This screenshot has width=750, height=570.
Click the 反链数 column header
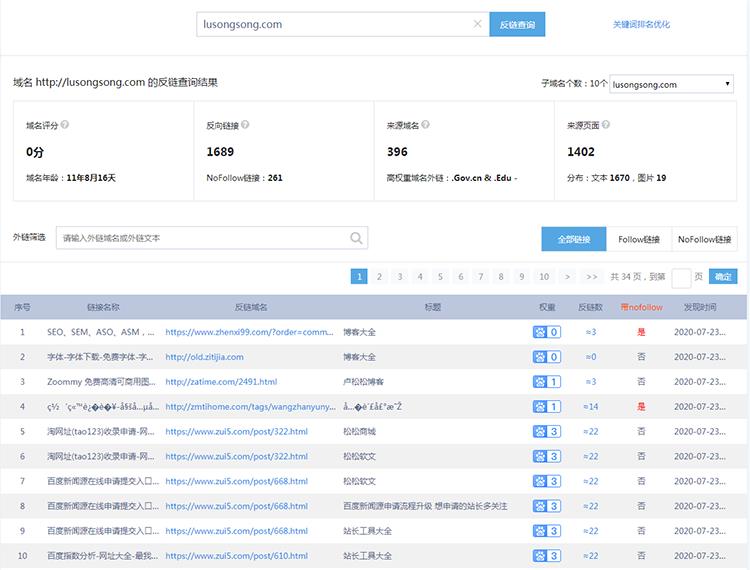pos(590,307)
